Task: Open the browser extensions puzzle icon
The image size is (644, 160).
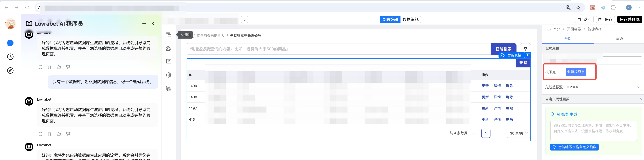Action: (613, 7)
